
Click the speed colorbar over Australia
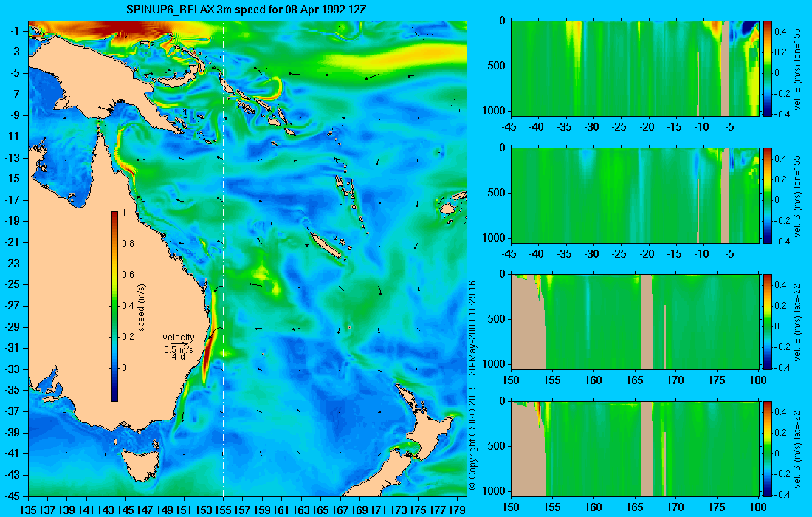point(114,307)
